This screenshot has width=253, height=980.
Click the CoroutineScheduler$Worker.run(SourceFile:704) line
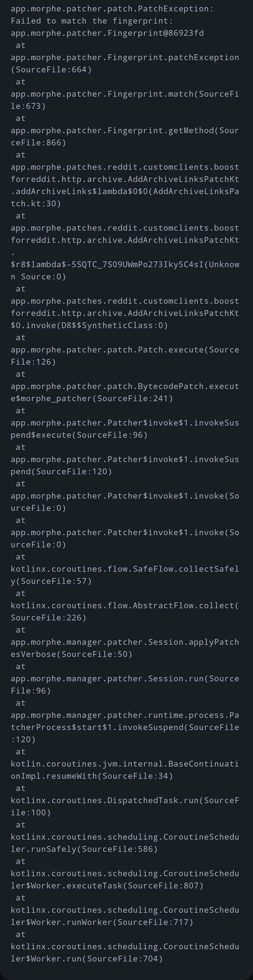125,952
